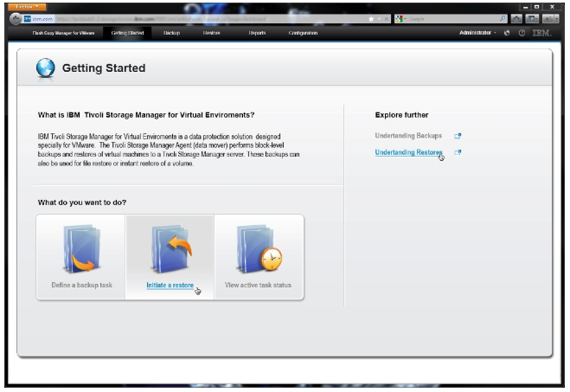The height and width of the screenshot is (392, 570).
Task: Go back with the browser back arrow
Action: tap(16, 18)
